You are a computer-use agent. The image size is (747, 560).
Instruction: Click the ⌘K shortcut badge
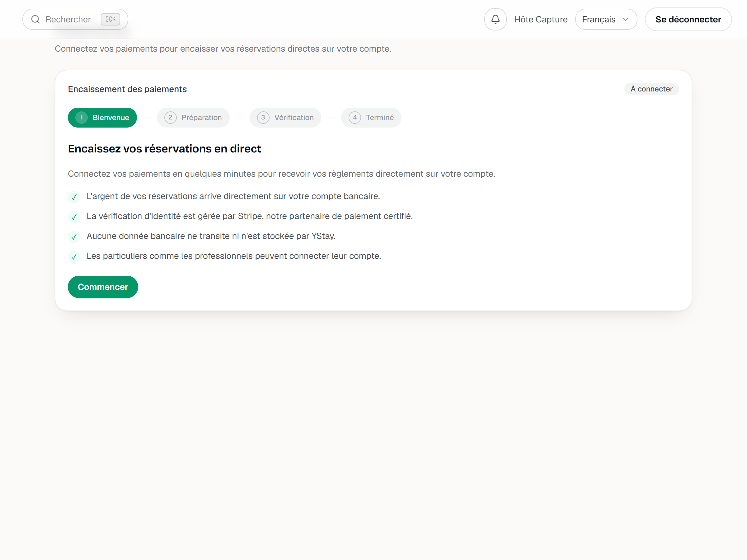click(110, 19)
